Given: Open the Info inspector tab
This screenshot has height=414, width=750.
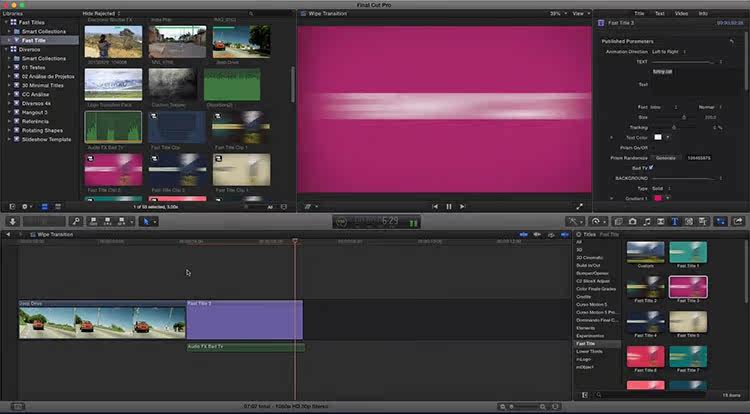Looking at the screenshot, I should tap(703, 13).
